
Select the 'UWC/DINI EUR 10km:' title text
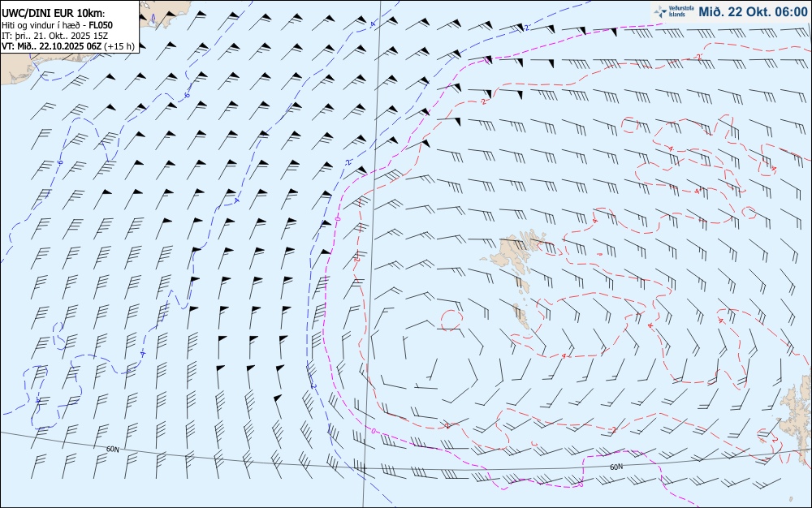[53, 14]
